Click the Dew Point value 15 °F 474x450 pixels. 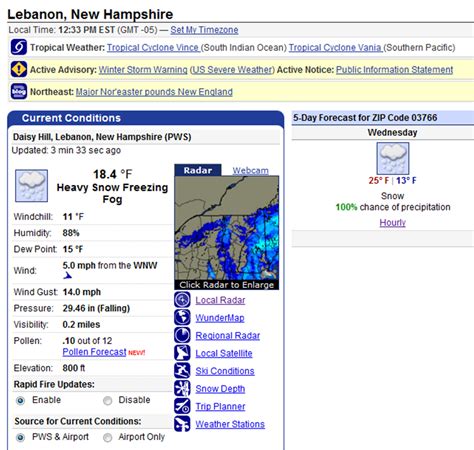pos(73,249)
